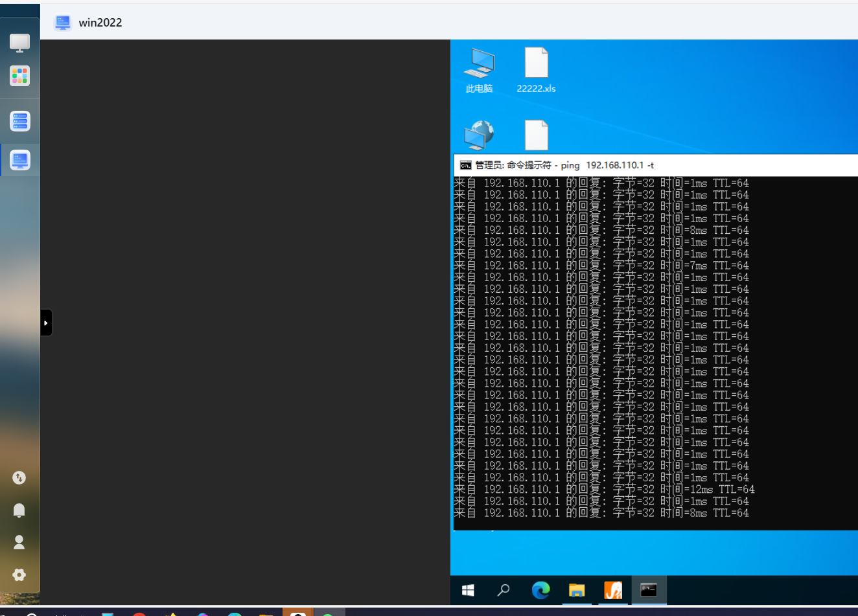The height and width of the screenshot is (616, 858).
Task: Click the ping reply line showing 时间=12ms
Action: [604, 490]
